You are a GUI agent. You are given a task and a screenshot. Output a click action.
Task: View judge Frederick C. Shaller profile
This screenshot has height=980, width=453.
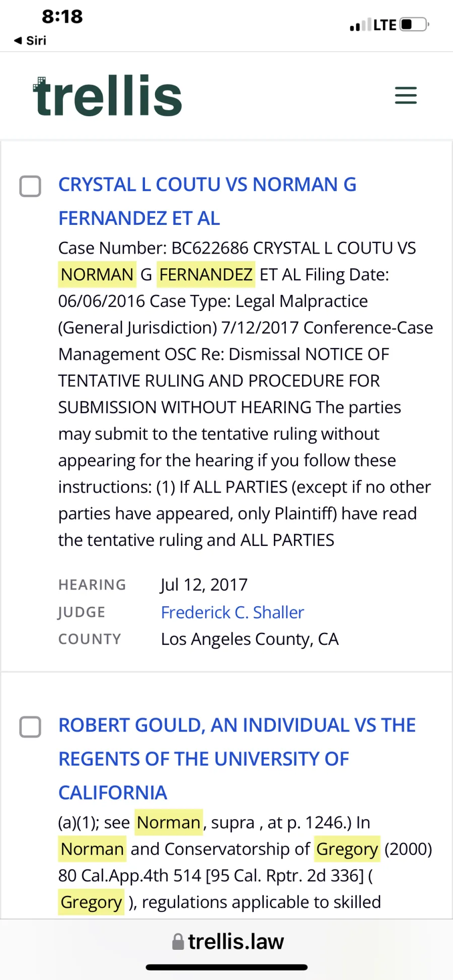point(232,612)
